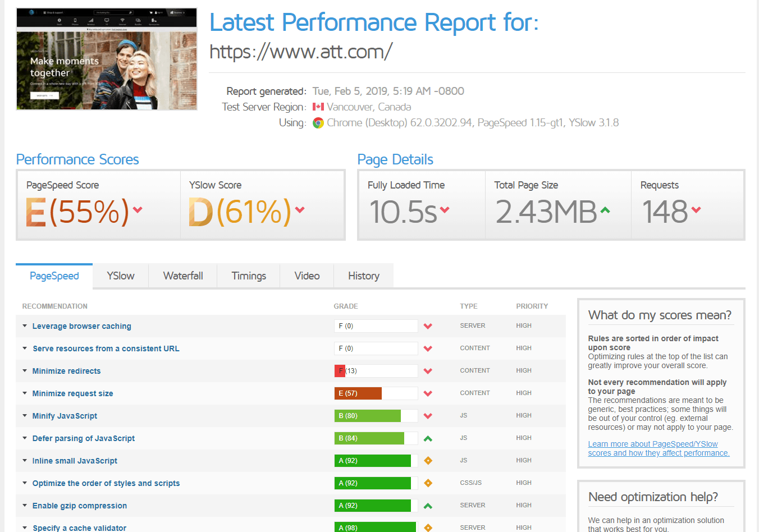Click Total Page Size up arrow
The width and height of the screenshot is (759, 532).
coord(605,210)
